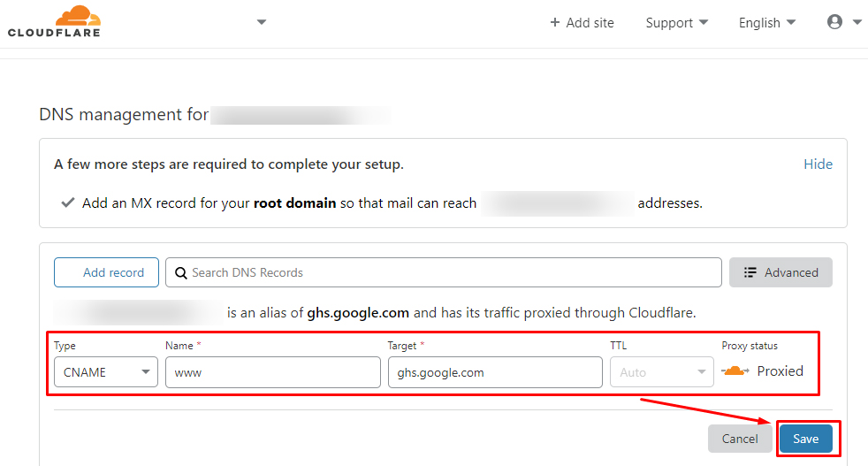The height and width of the screenshot is (466, 868).
Task: Click the 'A few more steps' notice text
Action: 229,164
